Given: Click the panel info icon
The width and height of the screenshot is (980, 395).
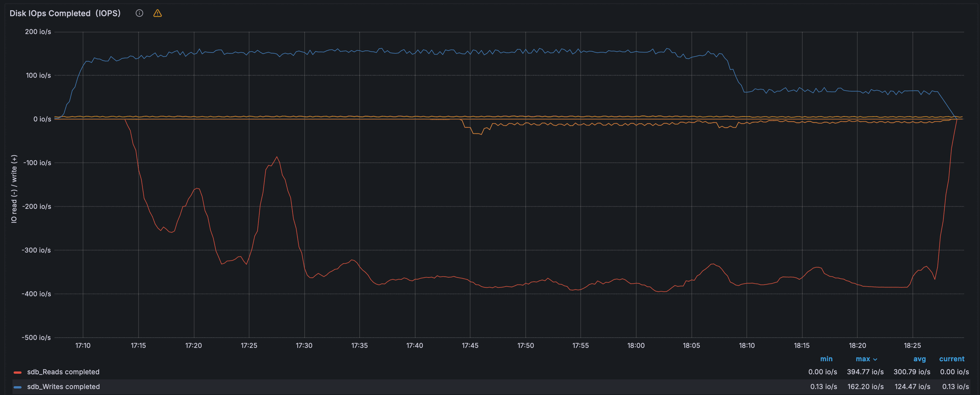Looking at the screenshot, I should [139, 13].
